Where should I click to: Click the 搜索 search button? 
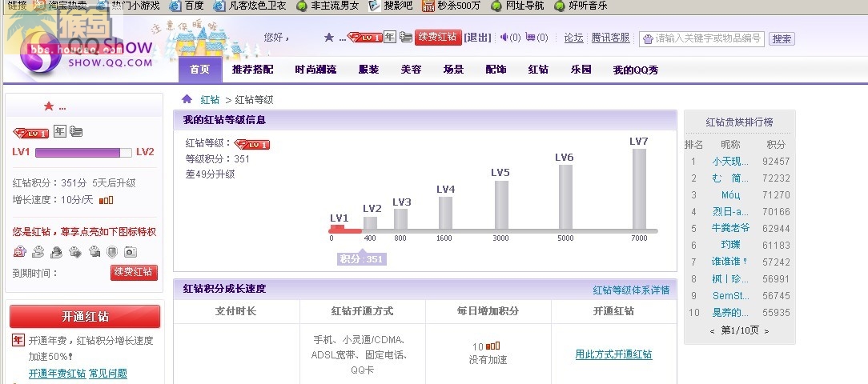click(x=782, y=38)
